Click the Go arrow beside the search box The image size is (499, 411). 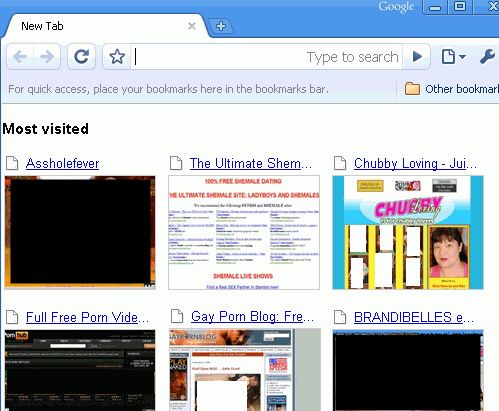click(417, 57)
